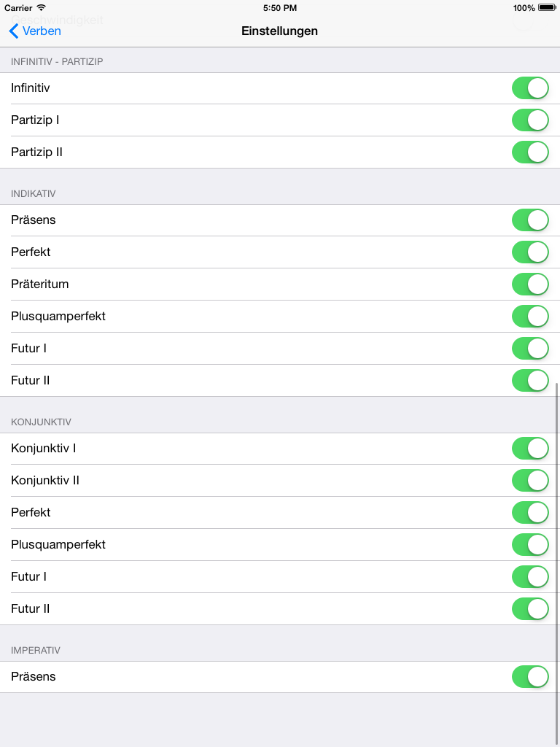The image size is (560, 747).
Task: Turn off Futur II under Indikativ
Action: point(530,380)
